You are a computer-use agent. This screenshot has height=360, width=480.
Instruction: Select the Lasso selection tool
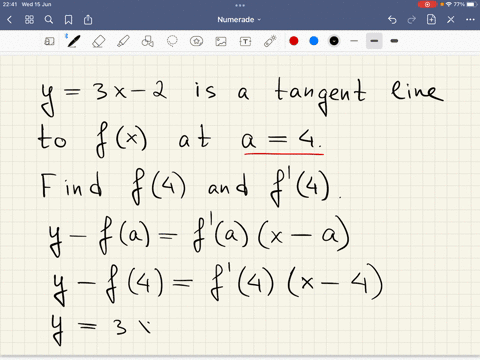click(172, 41)
